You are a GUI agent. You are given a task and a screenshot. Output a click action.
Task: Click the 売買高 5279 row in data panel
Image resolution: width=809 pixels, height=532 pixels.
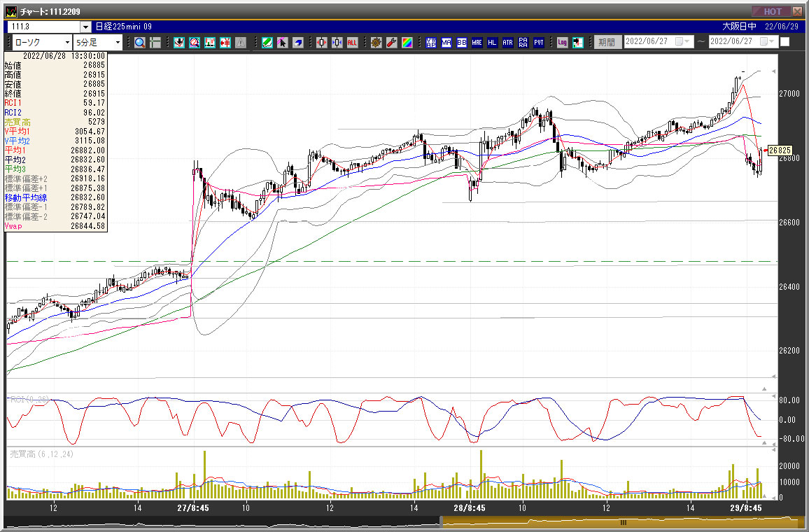(x=55, y=122)
